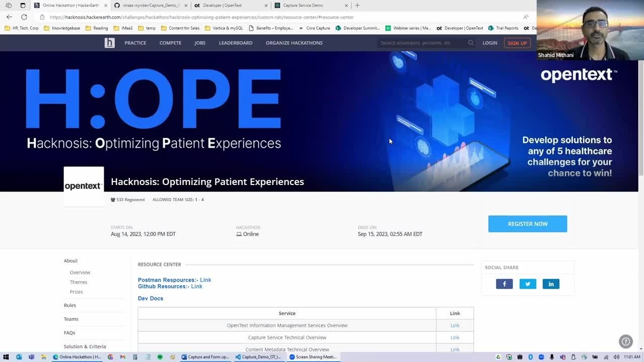Screen dimensions: 644x362
Task: Close the Capture Service Demo tab
Action: click(x=346, y=5)
